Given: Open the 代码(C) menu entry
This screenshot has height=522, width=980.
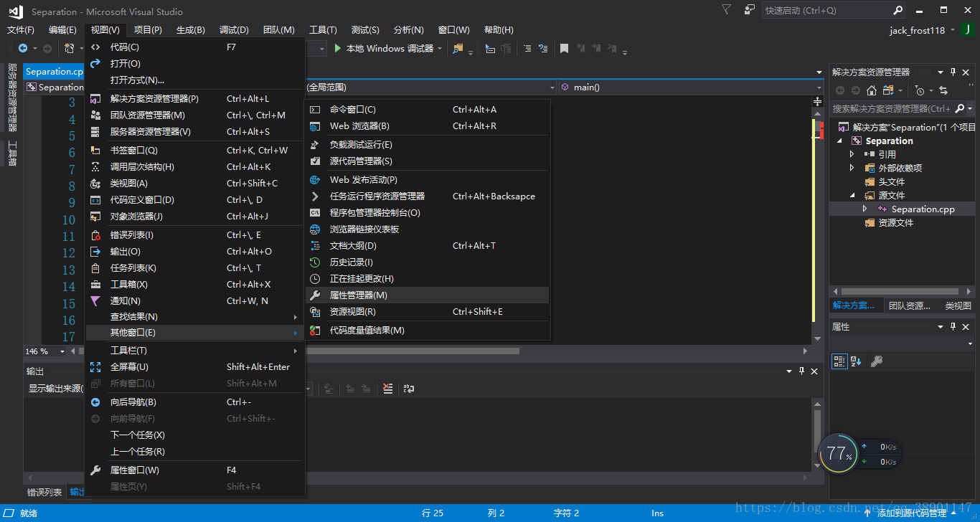Looking at the screenshot, I should (x=195, y=47).
